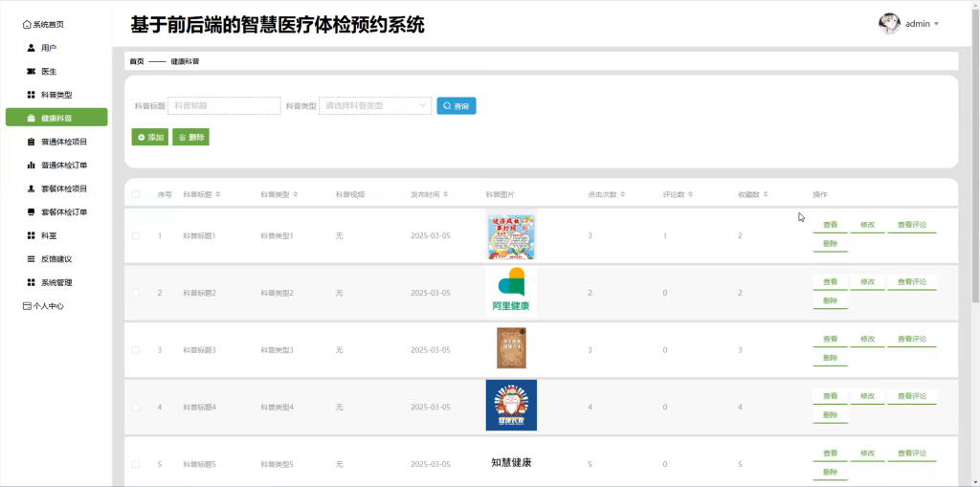Click 查看评论 for 科普标题3
Image resolution: width=980 pixels, height=487 pixels.
click(x=912, y=339)
